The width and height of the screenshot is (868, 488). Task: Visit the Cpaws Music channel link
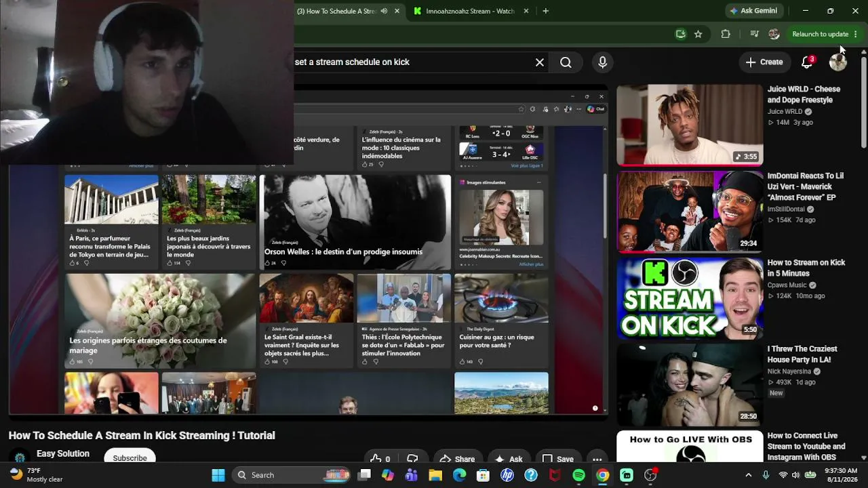(787, 285)
